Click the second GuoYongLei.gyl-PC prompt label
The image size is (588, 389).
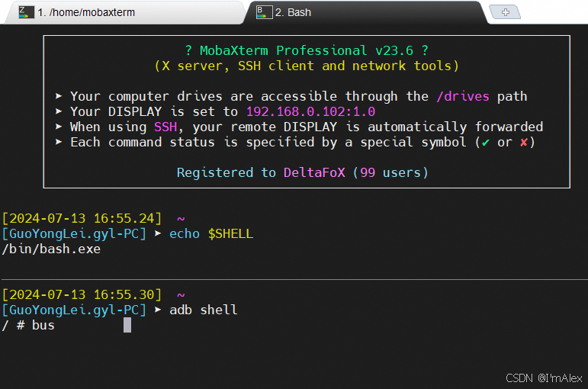click(x=74, y=310)
